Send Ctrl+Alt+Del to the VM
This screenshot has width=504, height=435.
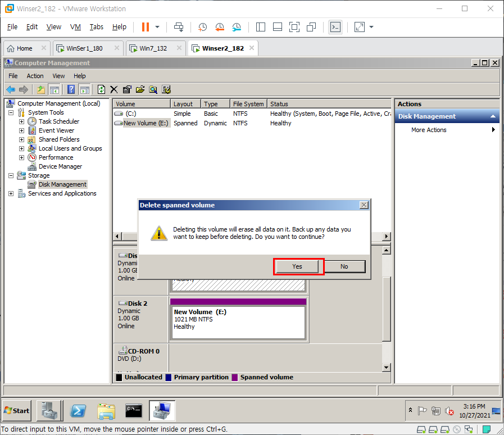[x=179, y=27]
